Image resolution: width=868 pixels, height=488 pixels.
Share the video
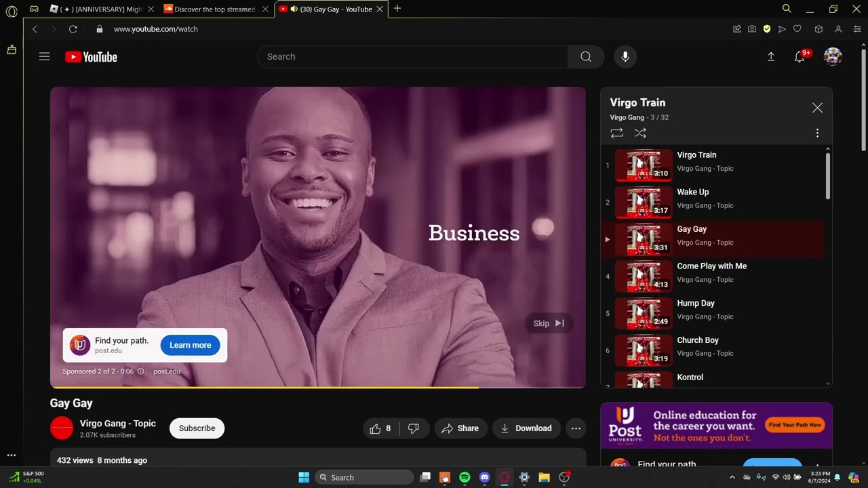point(460,428)
